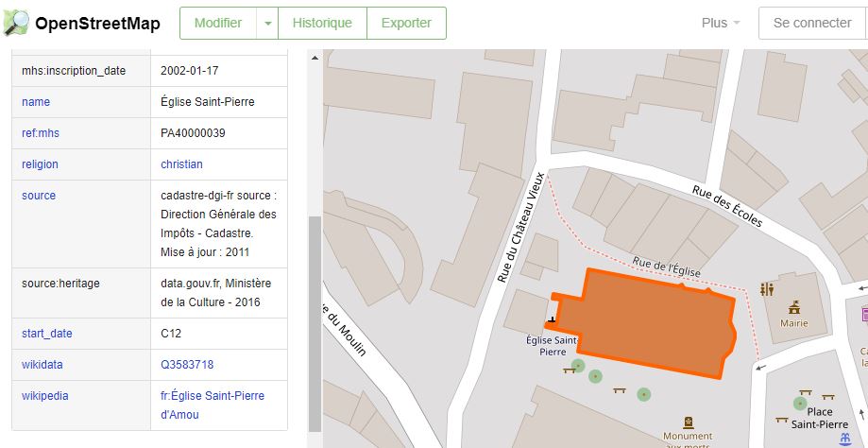Image resolution: width=868 pixels, height=448 pixels.
Task: Open the Exporter tab
Action: coord(406,24)
